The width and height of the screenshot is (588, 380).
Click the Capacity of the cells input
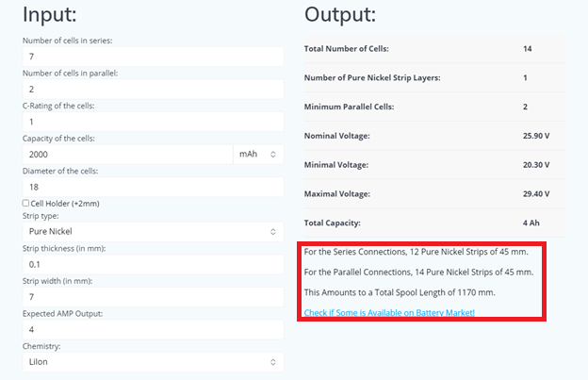point(127,154)
